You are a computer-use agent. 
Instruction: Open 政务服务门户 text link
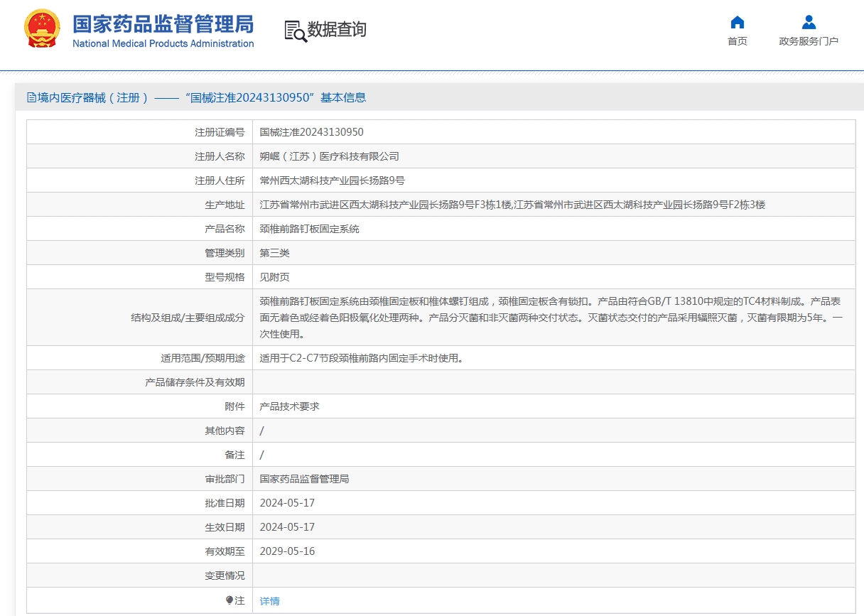point(809,41)
